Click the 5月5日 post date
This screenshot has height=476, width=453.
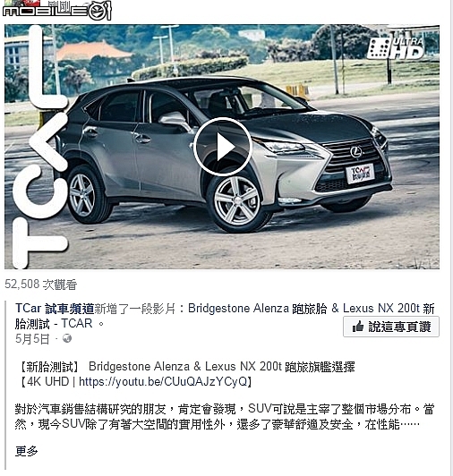click(32, 338)
